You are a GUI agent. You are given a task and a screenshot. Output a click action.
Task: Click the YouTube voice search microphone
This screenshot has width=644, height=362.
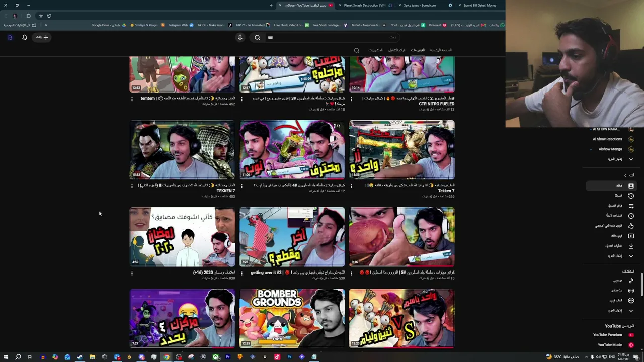(240, 37)
